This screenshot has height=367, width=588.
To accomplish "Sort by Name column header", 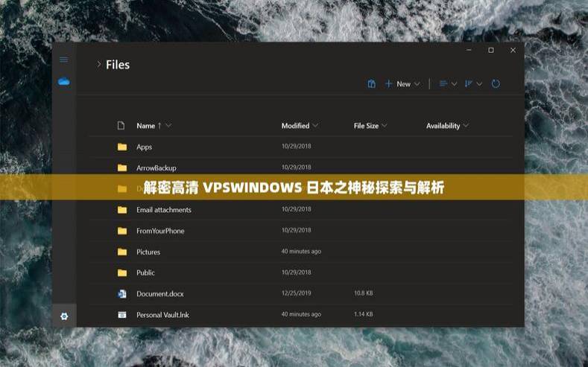I will tap(146, 126).
